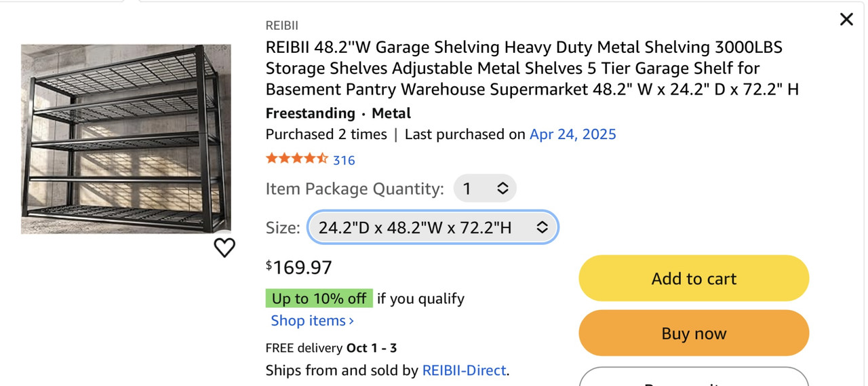Image resolution: width=868 pixels, height=386 pixels.
Task: Click the REIBII brand name above the title
Action: click(x=281, y=26)
